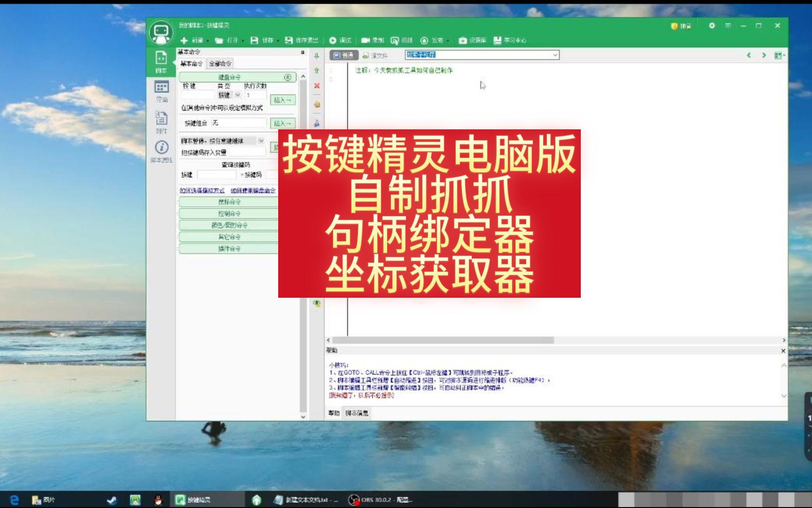This screenshot has width=812, height=508.
Task: Open the 学习中心 (Learning center) icon
Action: pos(498,40)
